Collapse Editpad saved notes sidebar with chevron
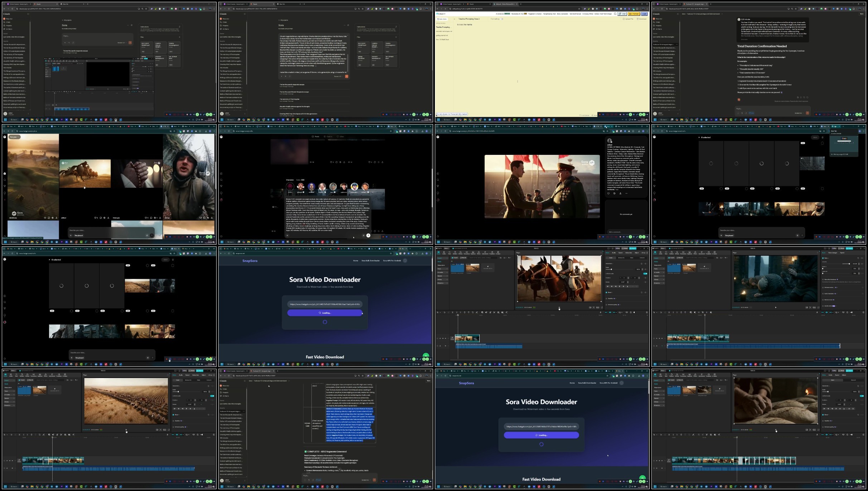This screenshot has width=868, height=491. (x=454, y=19)
